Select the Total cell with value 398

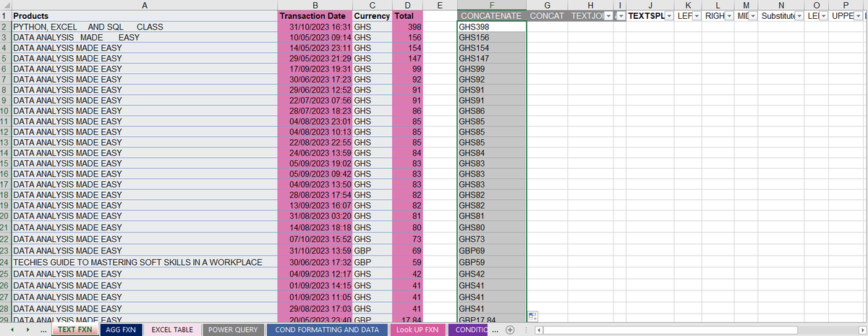[x=407, y=27]
